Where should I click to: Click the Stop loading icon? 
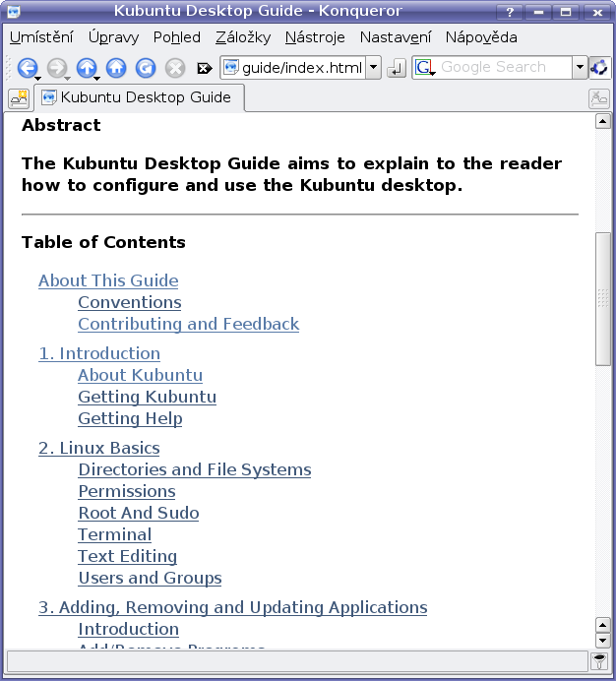175,68
